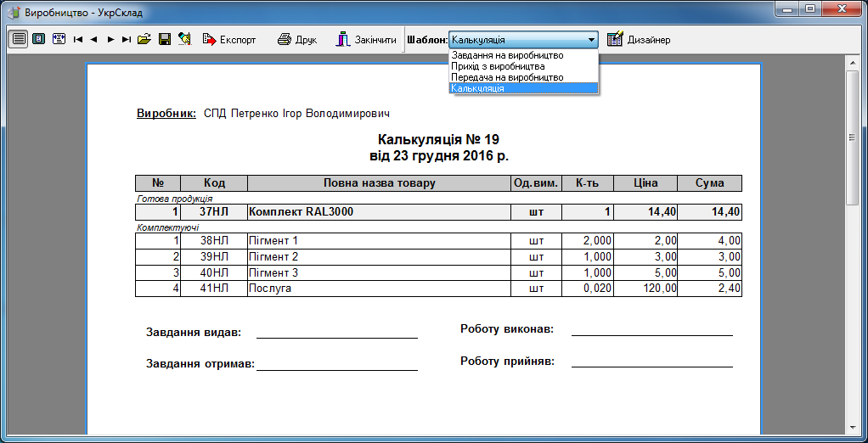Collapse the Шаблон template dropdown arrow

click(591, 40)
